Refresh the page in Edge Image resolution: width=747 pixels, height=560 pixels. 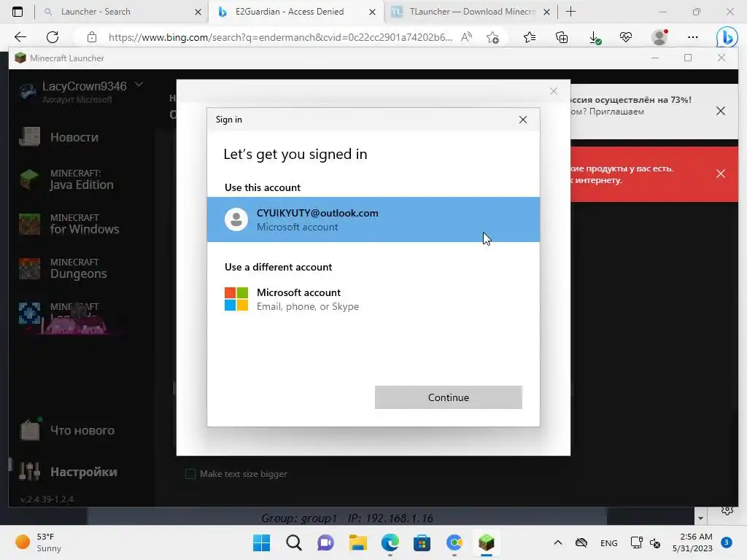tap(53, 36)
